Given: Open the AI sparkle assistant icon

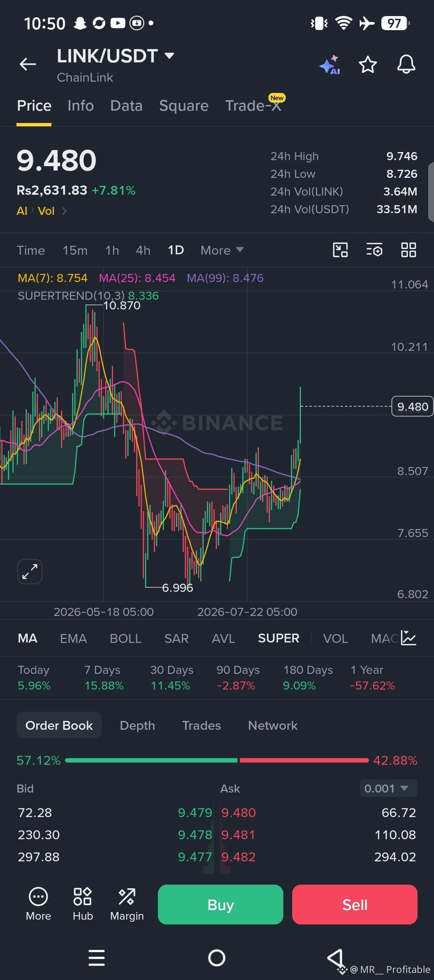Looking at the screenshot, I should [330, 65].
